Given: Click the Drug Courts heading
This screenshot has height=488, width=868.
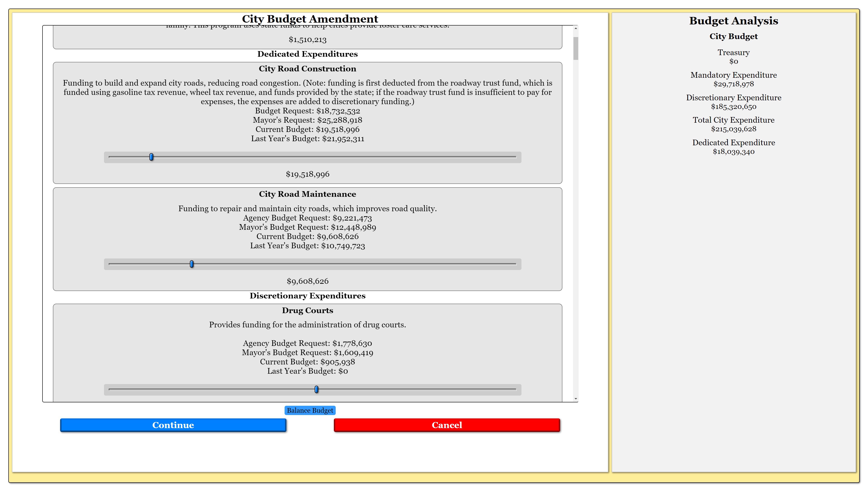Looking at the screenshot, I should click(x=307, y=310).
